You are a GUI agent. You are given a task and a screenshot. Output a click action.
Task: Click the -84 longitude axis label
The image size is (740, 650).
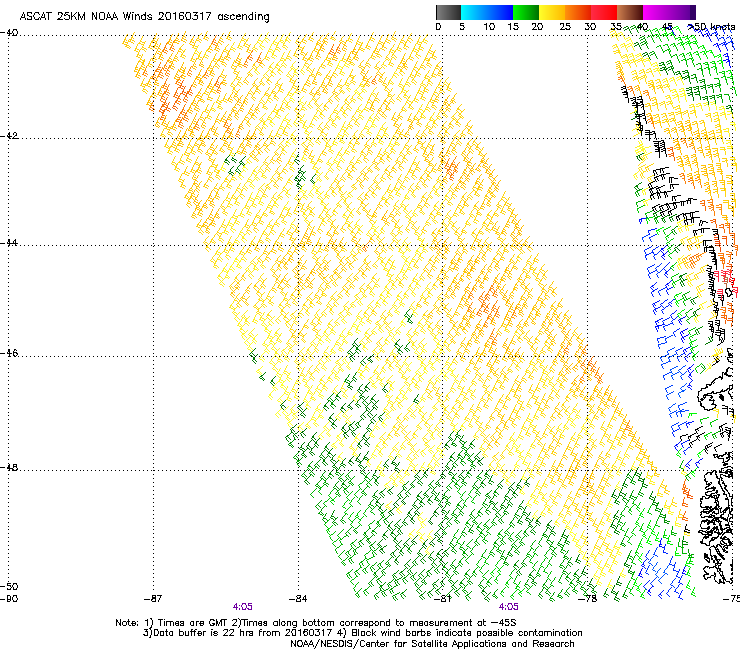[x=298, y=599]
